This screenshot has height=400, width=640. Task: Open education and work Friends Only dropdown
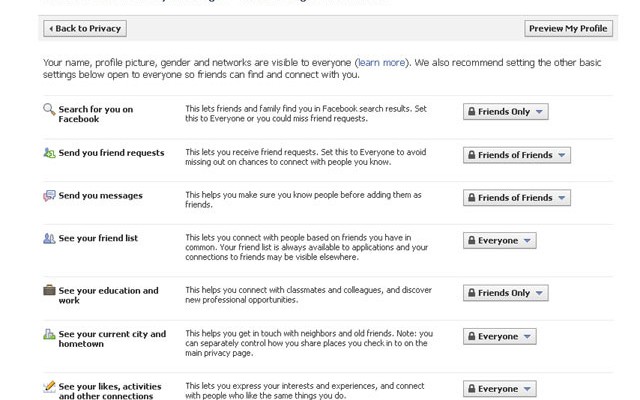click(505, 293)
